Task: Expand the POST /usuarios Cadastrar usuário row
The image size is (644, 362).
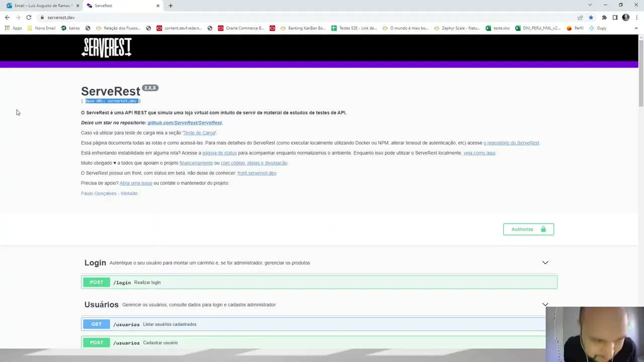Action: click(319, 343)
